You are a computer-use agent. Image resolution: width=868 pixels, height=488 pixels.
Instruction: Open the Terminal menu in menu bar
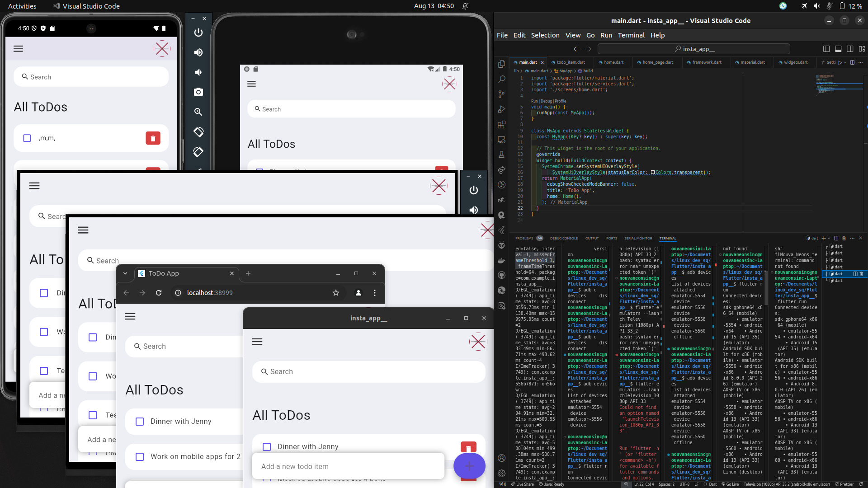pyautogui.click(x=631, y=35)
